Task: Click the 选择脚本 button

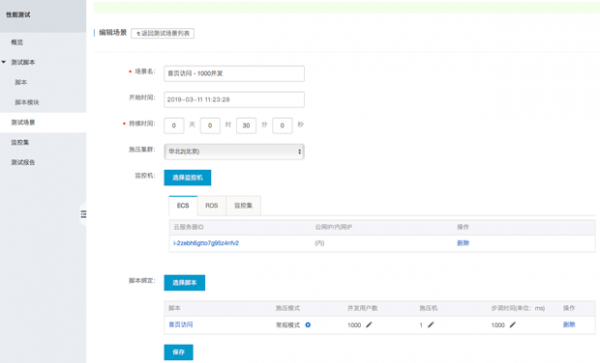Action: pyautogui.click(x=184, y=283)
